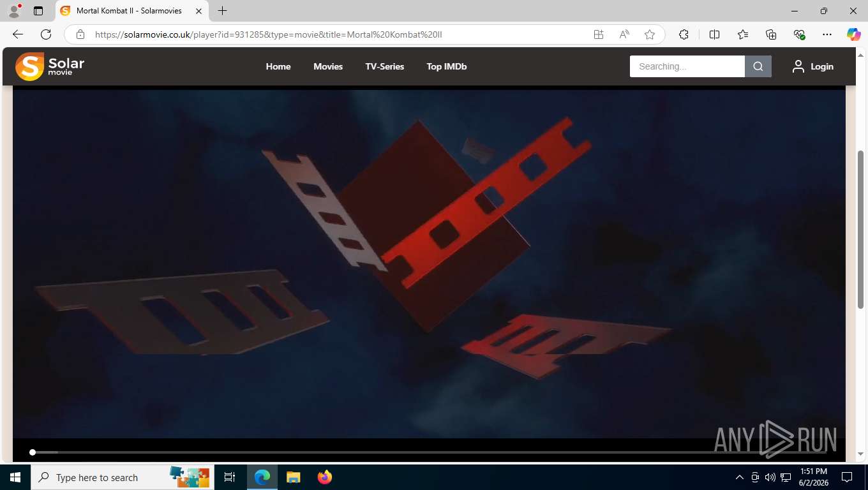
Task: Click the search magnifier button
Action: 758,66
